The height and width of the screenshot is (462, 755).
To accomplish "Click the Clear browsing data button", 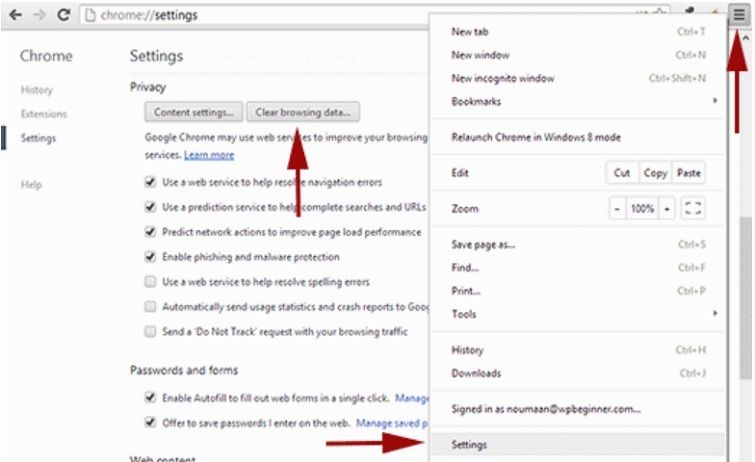I will [303, 112].
